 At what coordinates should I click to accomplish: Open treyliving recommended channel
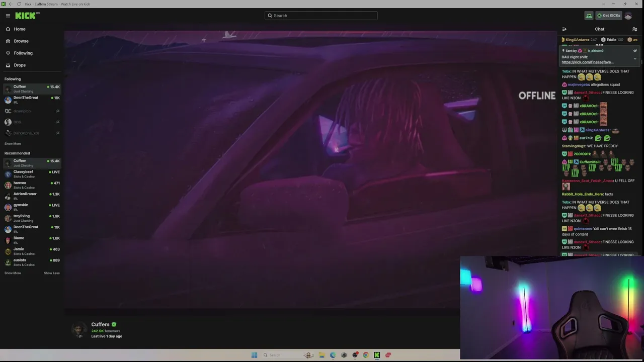[x=32, y=218]
